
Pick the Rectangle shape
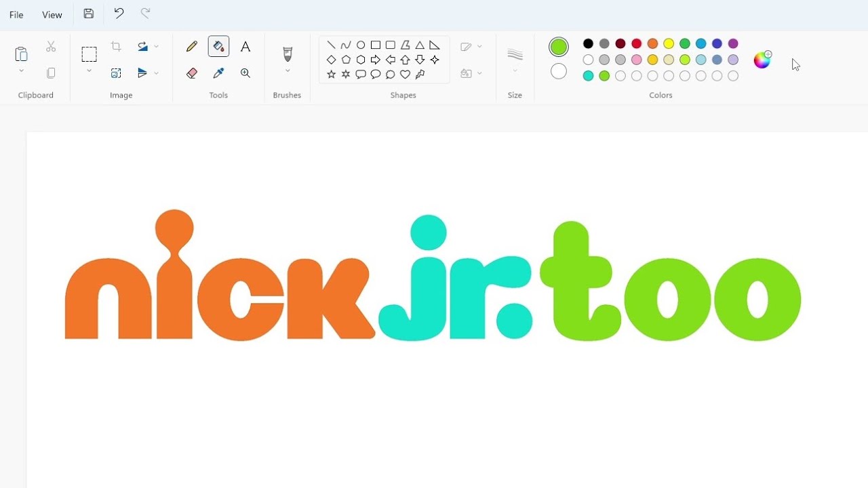point(376,45)
